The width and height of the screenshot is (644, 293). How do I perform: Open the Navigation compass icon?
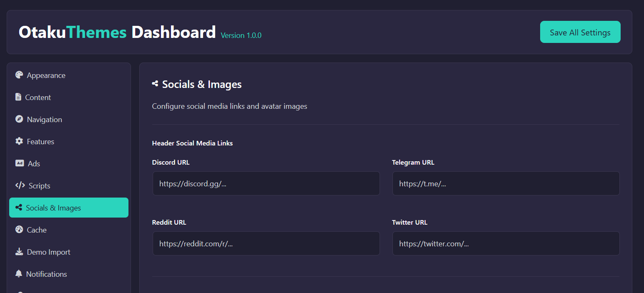[19, 119]
